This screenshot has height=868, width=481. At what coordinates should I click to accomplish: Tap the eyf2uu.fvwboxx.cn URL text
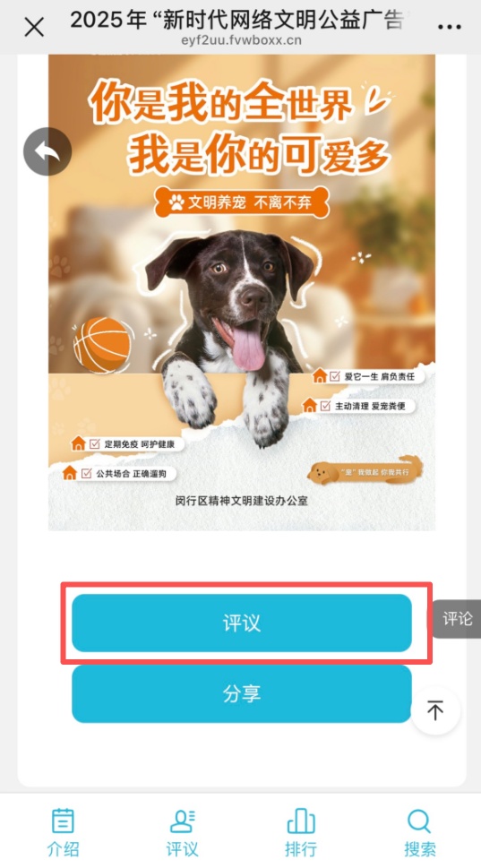[x=241, y=40]
